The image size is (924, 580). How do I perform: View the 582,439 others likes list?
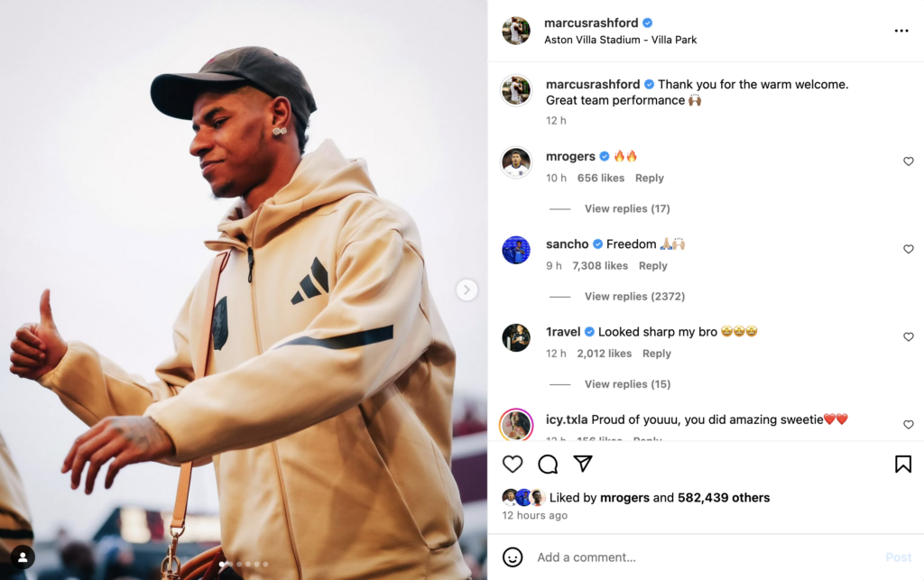724,498
